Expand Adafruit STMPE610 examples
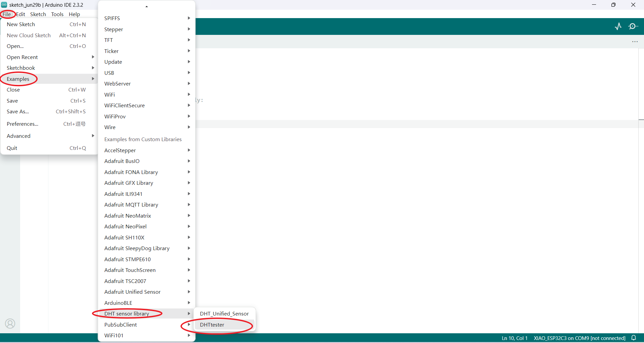This screenshot has width=644, height=343. pos(147,259)
